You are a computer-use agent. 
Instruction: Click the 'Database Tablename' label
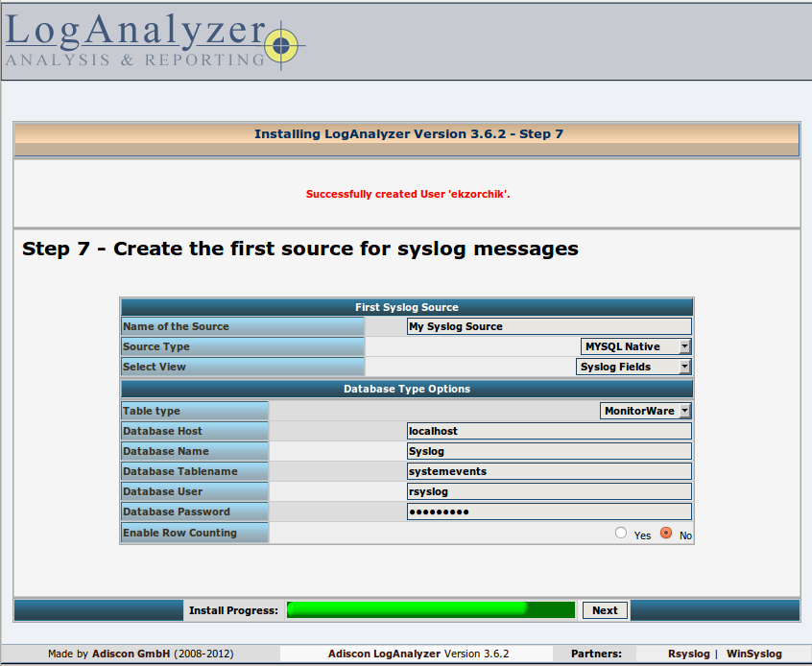point(180,471)
